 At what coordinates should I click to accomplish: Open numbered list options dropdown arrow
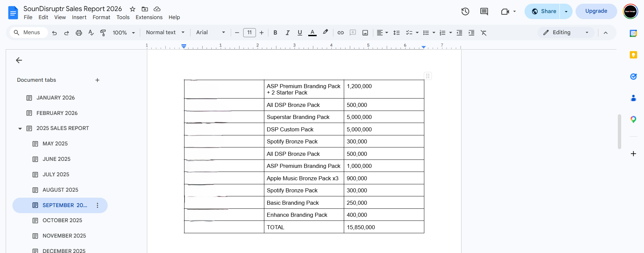point(450,33)
